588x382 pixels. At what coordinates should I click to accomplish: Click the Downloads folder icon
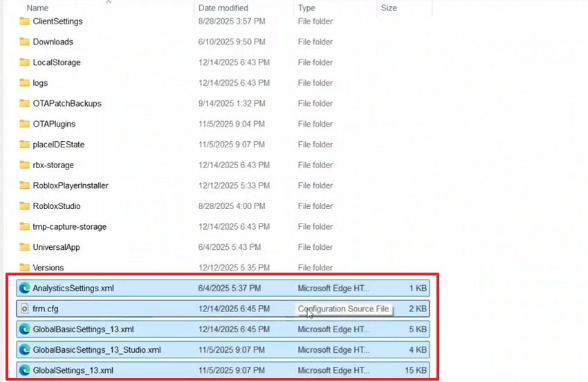(24, 42)
